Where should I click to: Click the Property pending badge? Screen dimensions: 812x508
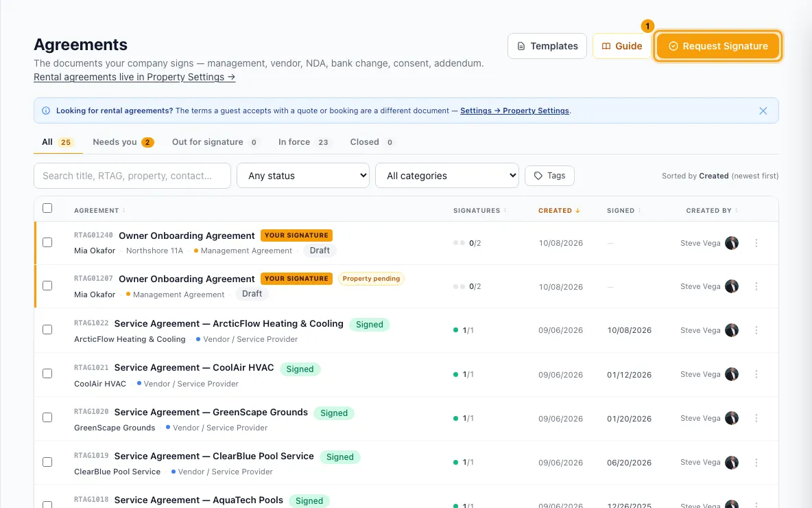point(371,279)
